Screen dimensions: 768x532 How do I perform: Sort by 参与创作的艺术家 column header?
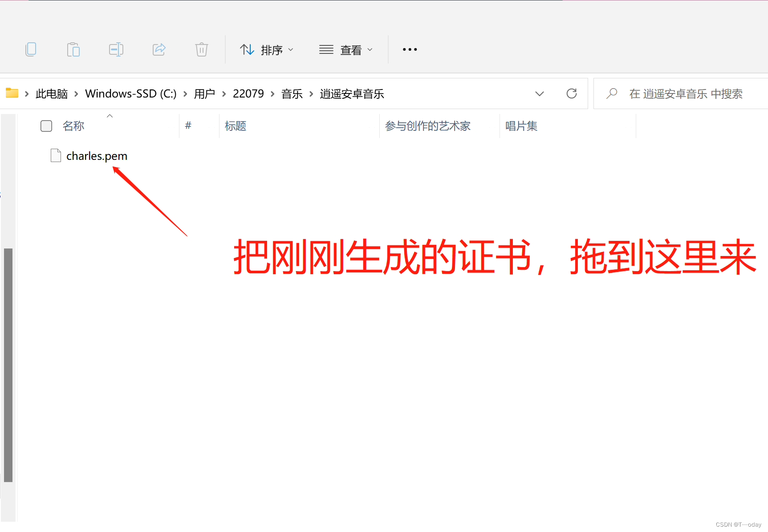[428, 126]
